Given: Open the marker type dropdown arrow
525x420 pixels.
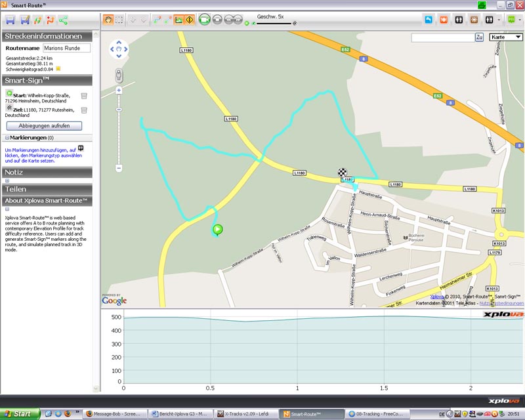Looking at the screenshot, I should point(499,20).
